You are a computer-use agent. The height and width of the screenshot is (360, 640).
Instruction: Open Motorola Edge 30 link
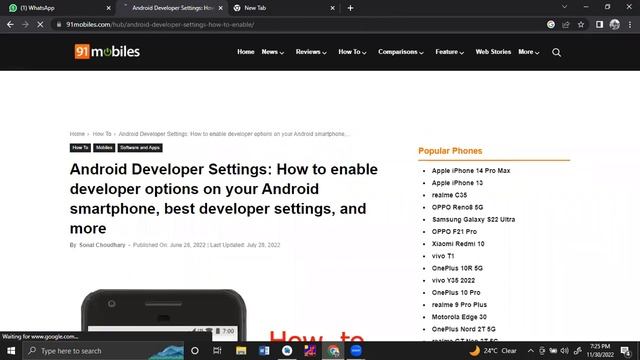459,317
